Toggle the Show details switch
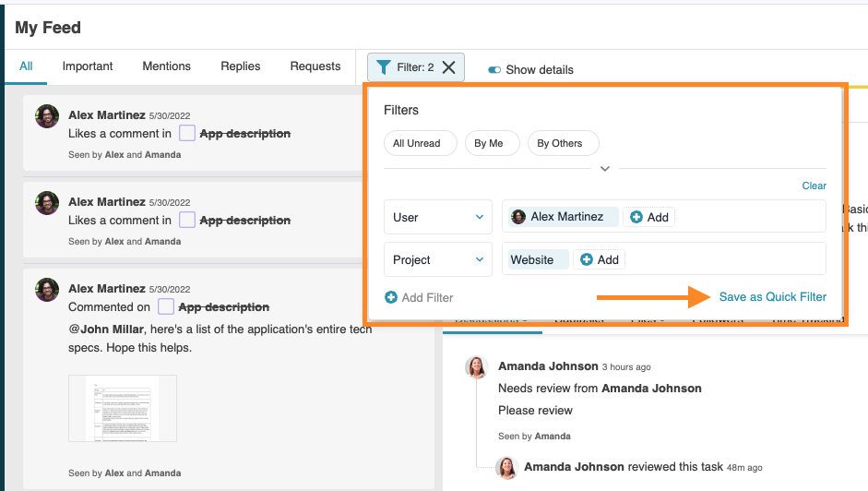This screenshot has width=868, height=491. (494, 69)
